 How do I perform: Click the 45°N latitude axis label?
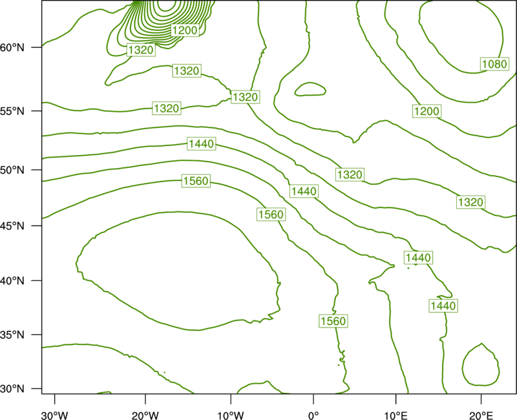tap(12, 226)
